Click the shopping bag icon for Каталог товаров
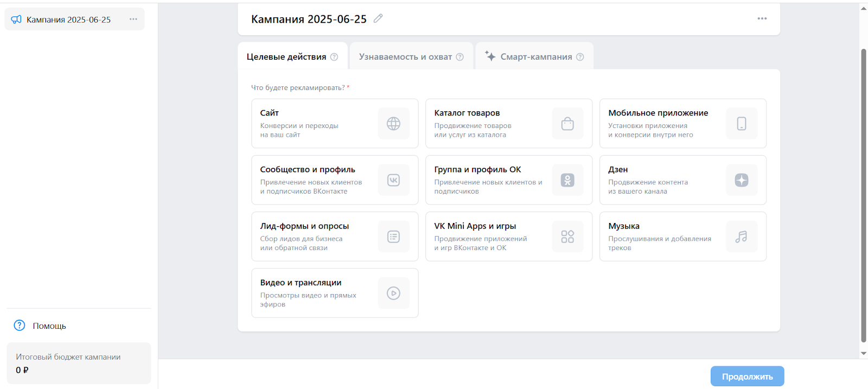Screen dimensions: 868x389 (567, 124)
